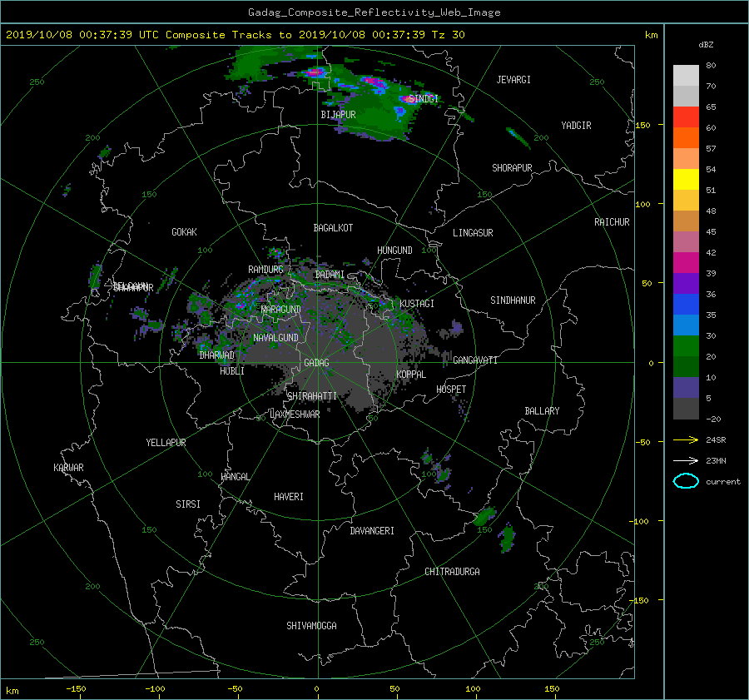The image size is (749, 700).
Task: Select the orange 57-60 dBZ legend swatch
Action: tap(686, 138)
